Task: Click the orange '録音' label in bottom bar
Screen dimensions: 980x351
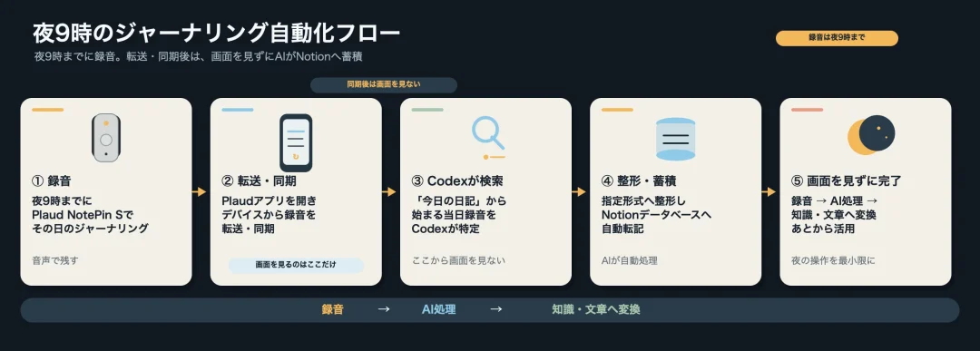Action: (332, 309)
